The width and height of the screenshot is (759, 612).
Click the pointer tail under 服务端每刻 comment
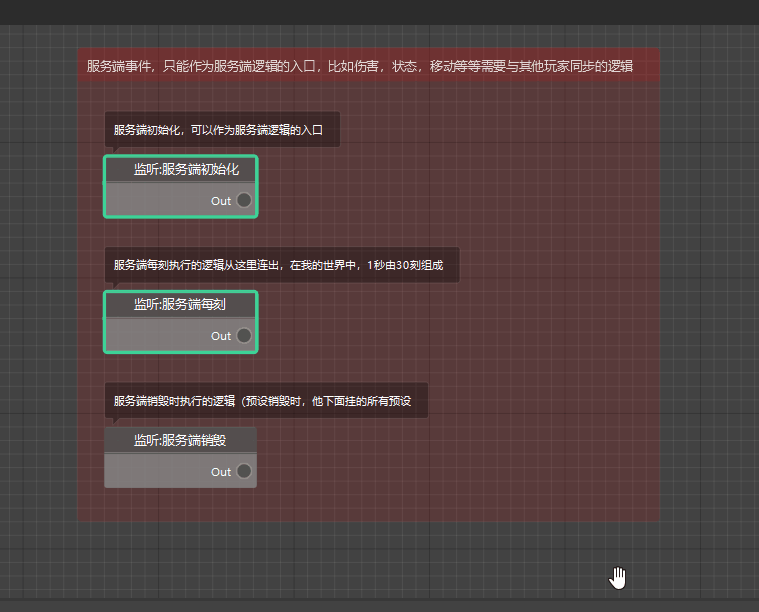[x=114, y=286]
